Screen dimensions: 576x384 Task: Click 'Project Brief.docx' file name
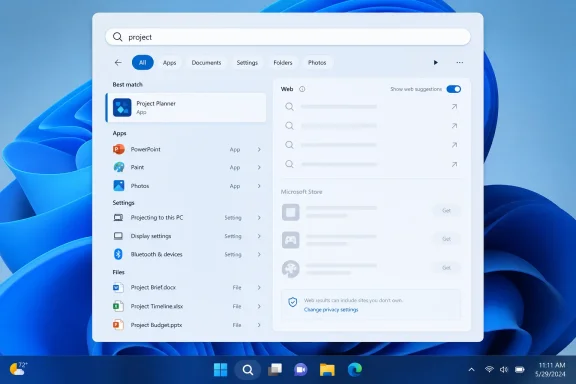tap(153, 287)
